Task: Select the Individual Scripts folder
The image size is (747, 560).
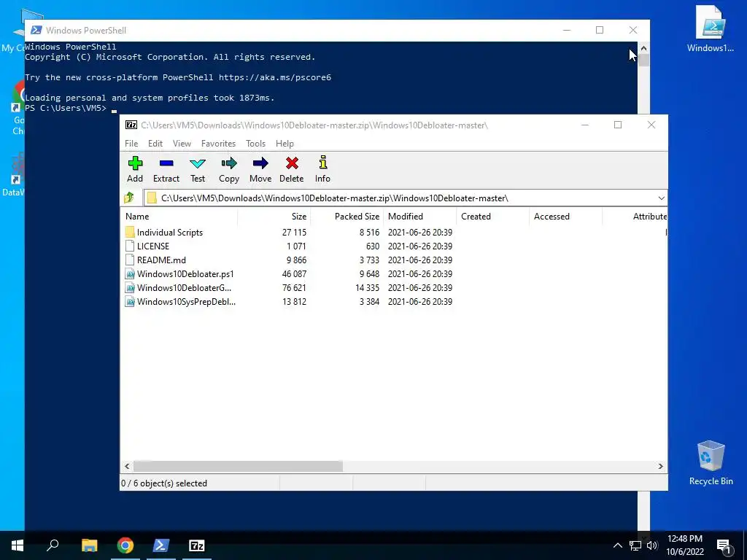Action: click(x=169, y=233)
